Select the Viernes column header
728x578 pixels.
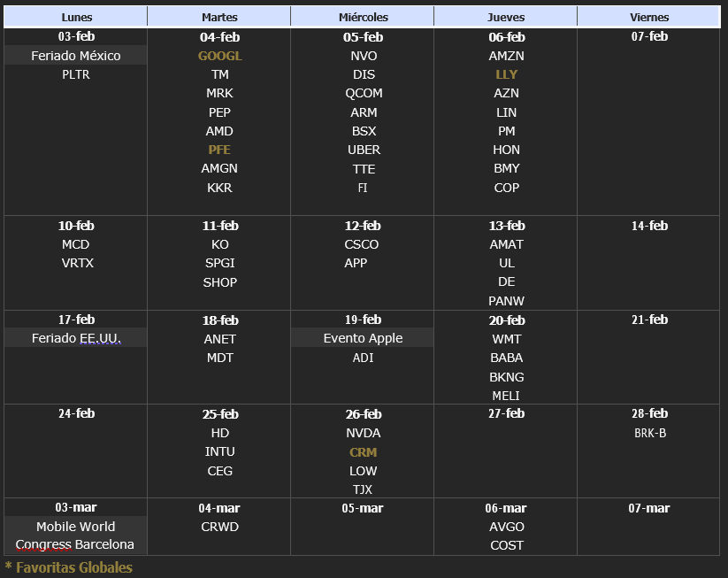point(648,17)
